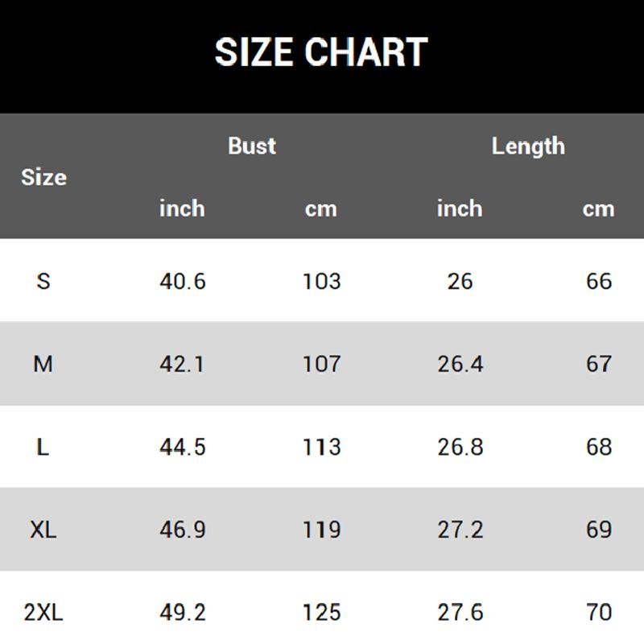Click the 49.2 inch bust value

pos(183,613)
